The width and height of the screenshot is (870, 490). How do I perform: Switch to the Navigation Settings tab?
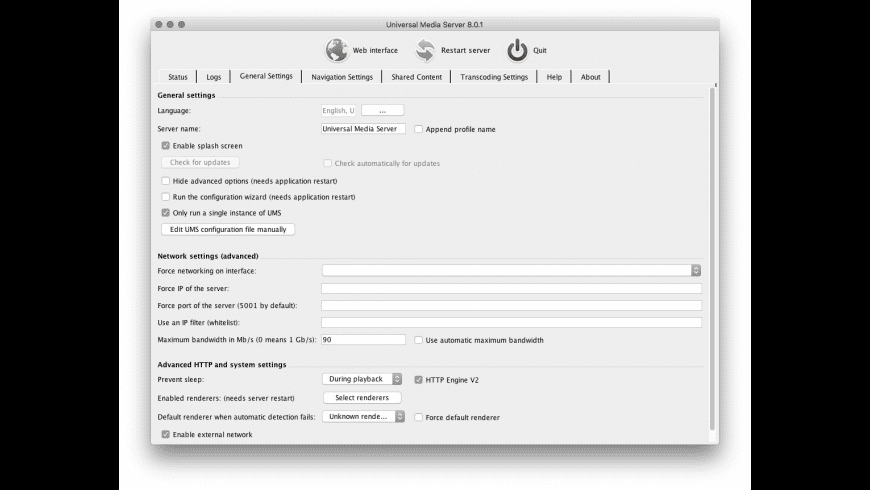pos(342,77)
